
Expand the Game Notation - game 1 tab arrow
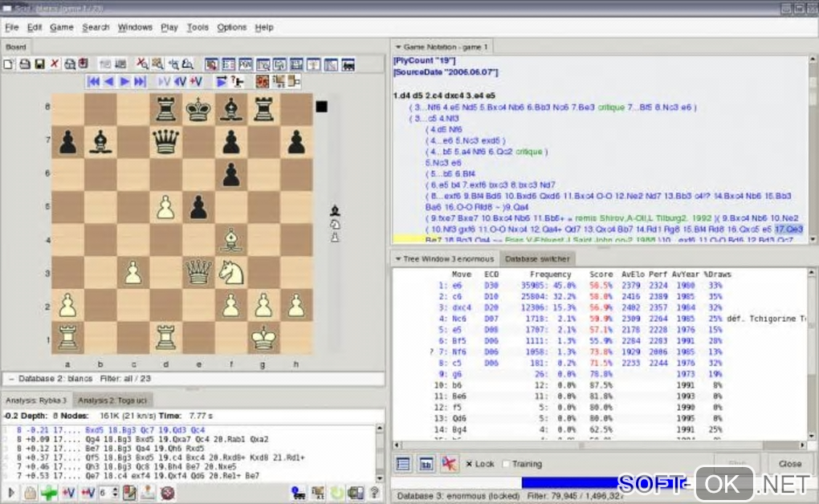click(398, 47)
